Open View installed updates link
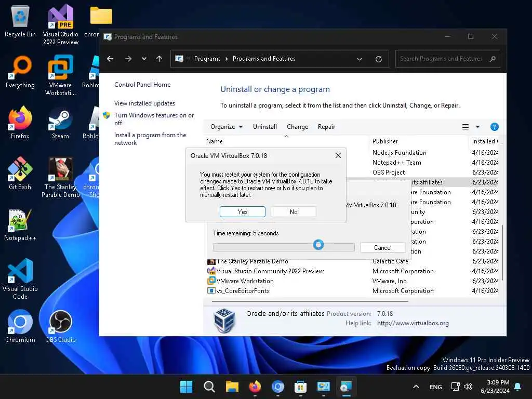The image size is (532, 399). point(144,103)
